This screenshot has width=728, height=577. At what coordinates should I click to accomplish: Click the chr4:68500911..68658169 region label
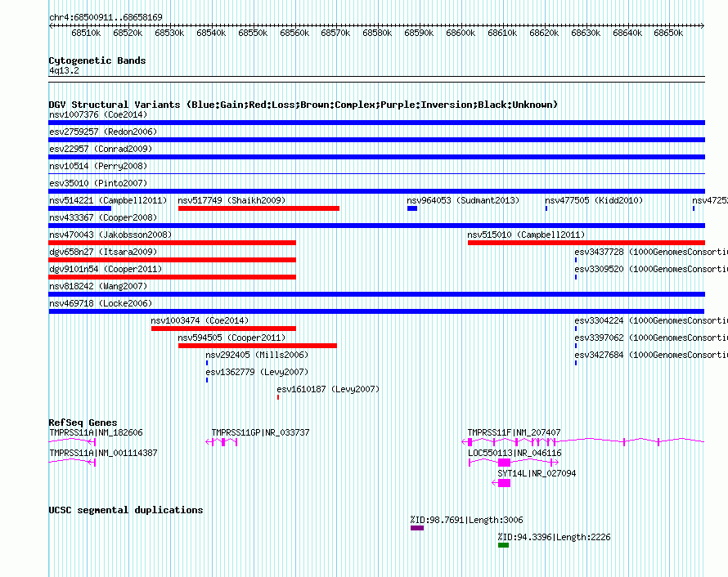click(106, 17)
